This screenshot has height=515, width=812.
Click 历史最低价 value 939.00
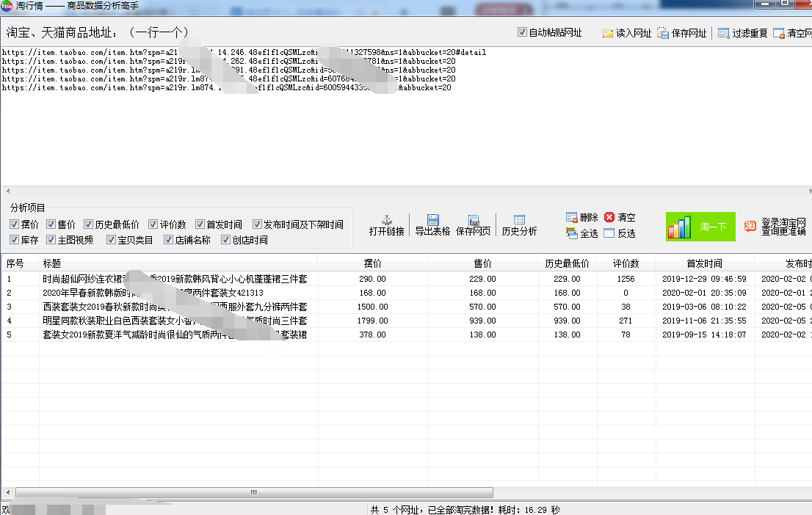pyautogui.click(x=567, y=321)
